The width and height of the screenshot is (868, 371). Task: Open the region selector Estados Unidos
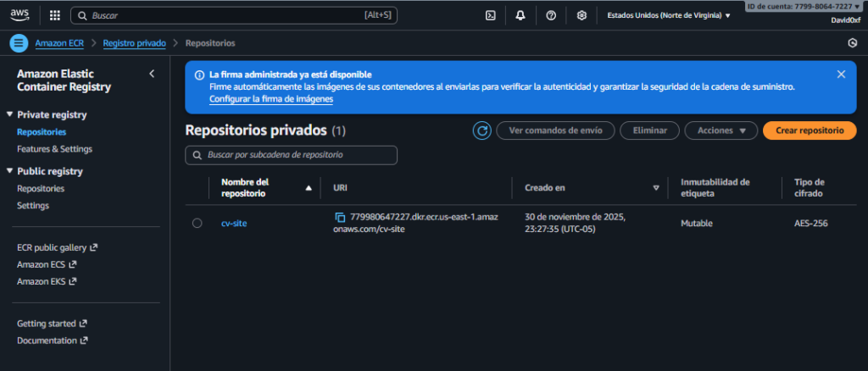[x=669, y=15]
